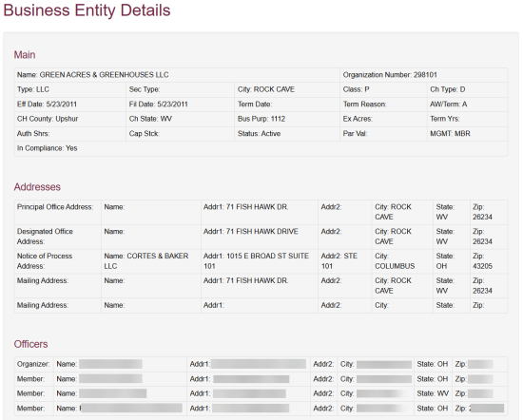Select the Status: Active cell

[287, 134]
